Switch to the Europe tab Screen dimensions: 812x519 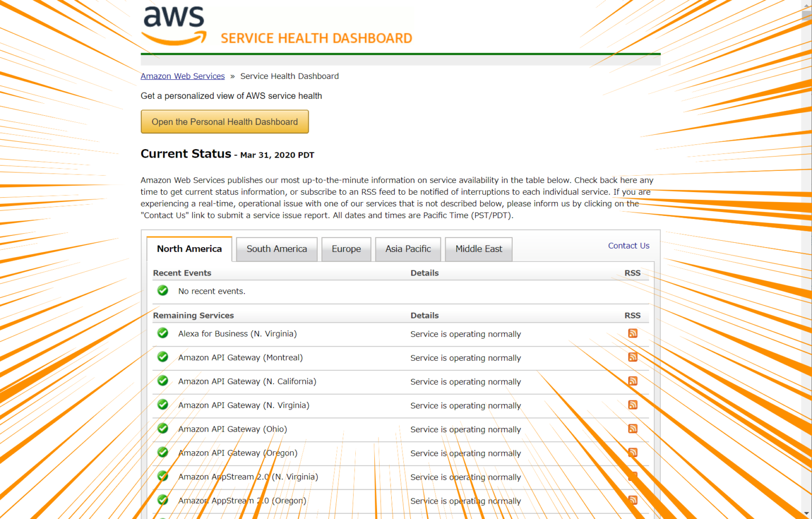point(346,249)
